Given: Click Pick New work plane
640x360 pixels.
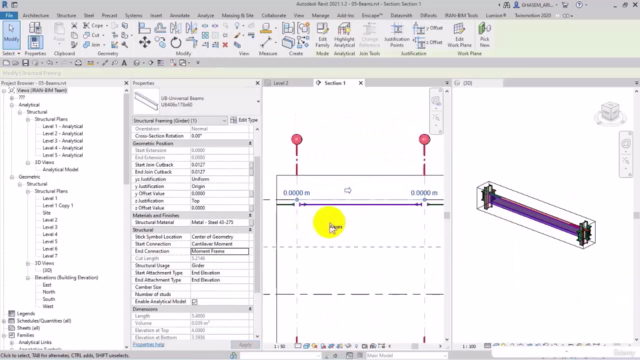Looking at the screenshot, I should [484, 35].
